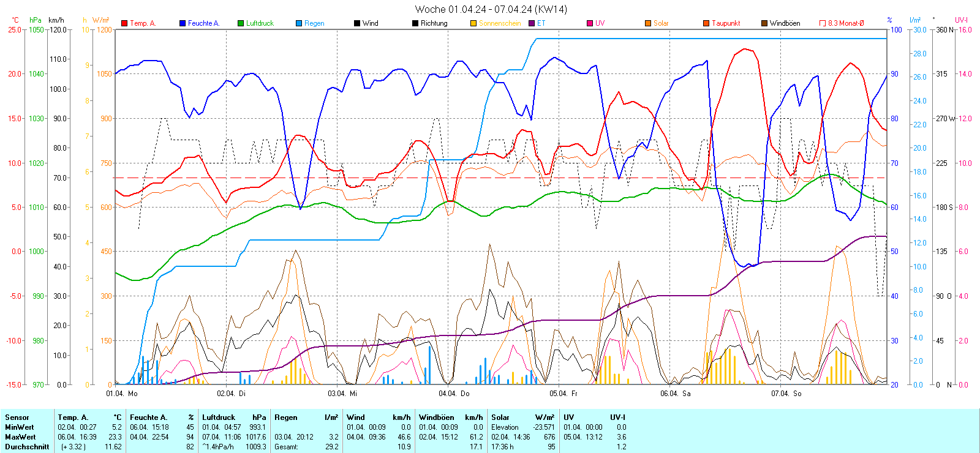Click the 06.04. Sa date marker

675,394
